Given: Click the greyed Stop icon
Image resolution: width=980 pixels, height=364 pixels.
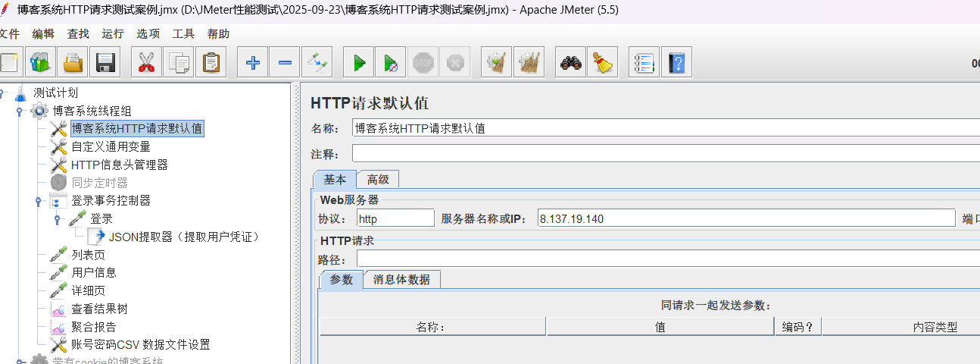Looking at the screenshot, I should (423, 62).
